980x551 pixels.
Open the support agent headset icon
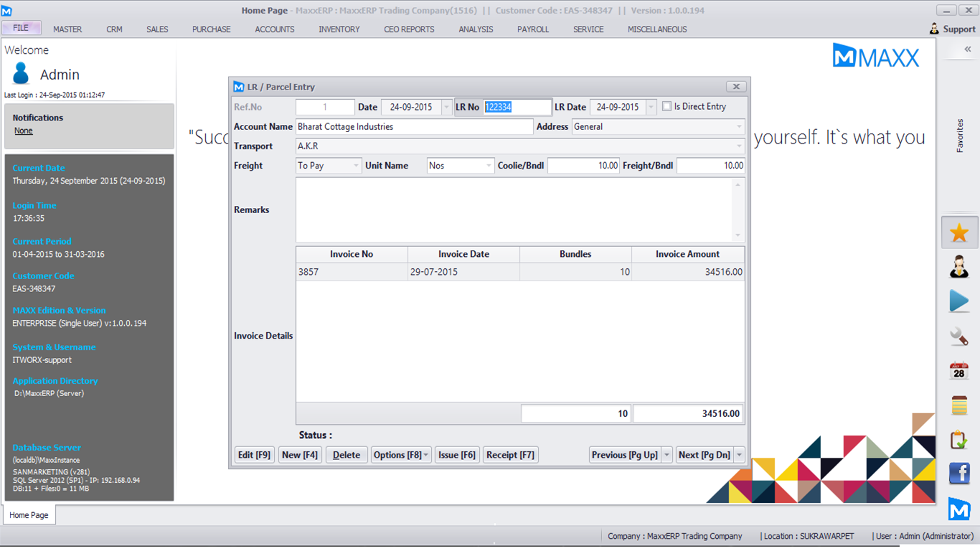959,267
